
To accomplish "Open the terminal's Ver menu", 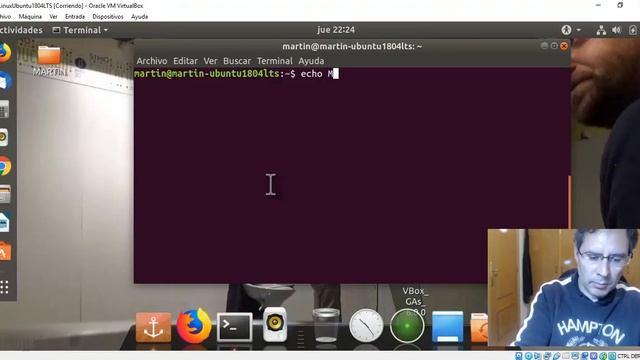I will pyautogui.click(x=211, y=61).
